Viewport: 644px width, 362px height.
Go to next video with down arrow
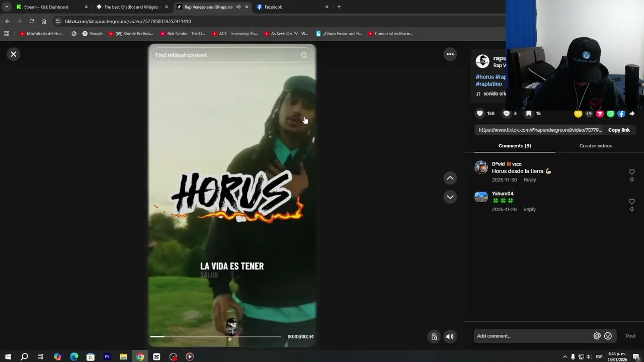point(450,197)
